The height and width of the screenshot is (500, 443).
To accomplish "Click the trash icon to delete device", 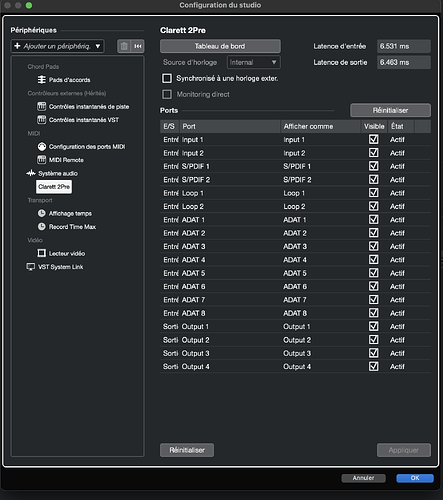I will click(x=124, y=46).
